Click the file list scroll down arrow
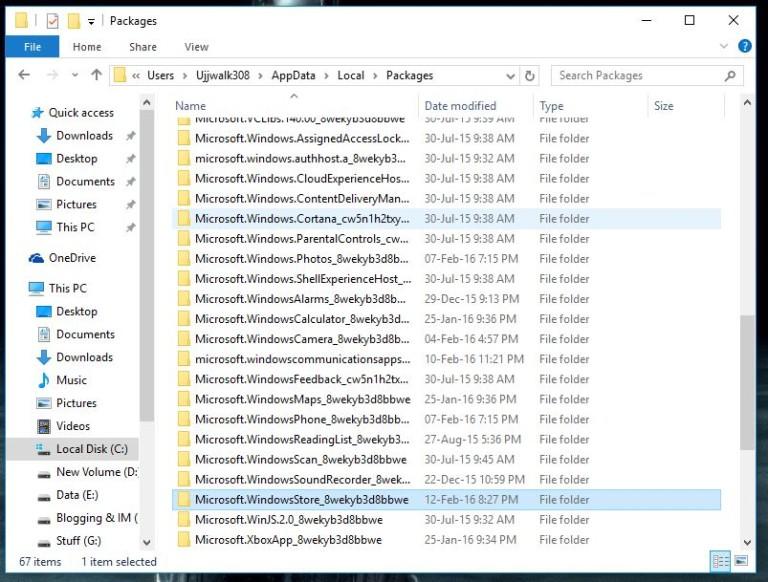This screenshot has height=582, width=768. click(x=747, y=542)
